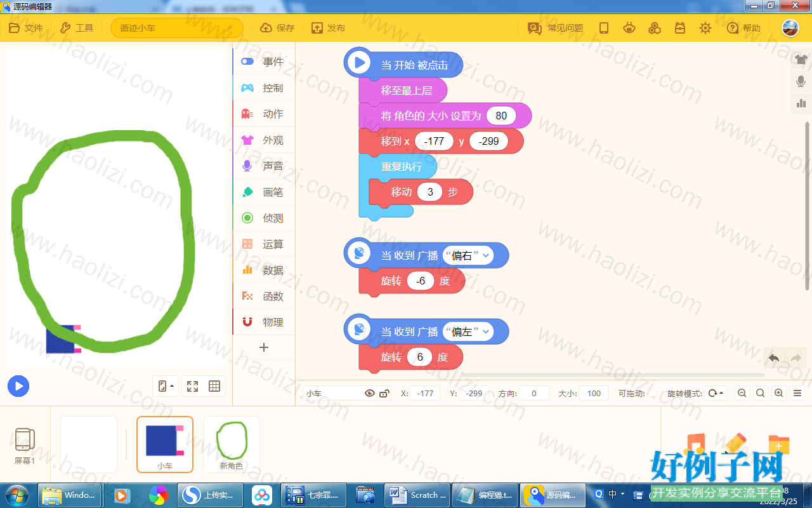This screenshot has width=812, height=508.
Task: Open the 旋转模式 rotation mode dropdown
Action: pyautogui.click(x=716, y=394)
